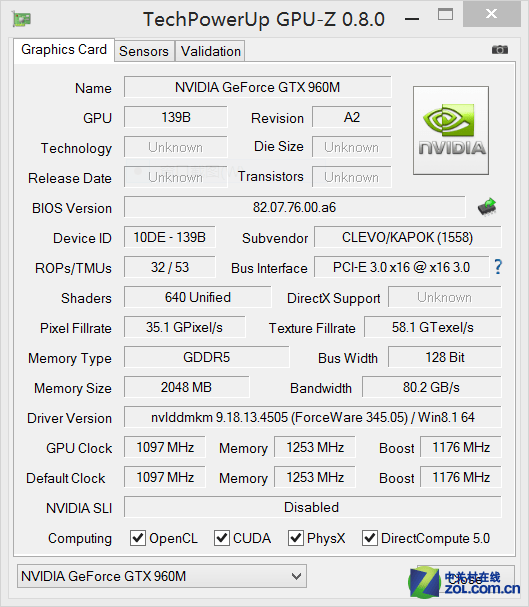Click Default Clock row Memory 1253 MHz
The height and width of the screenshot is (607, 529).
click(x=315, y=477)
